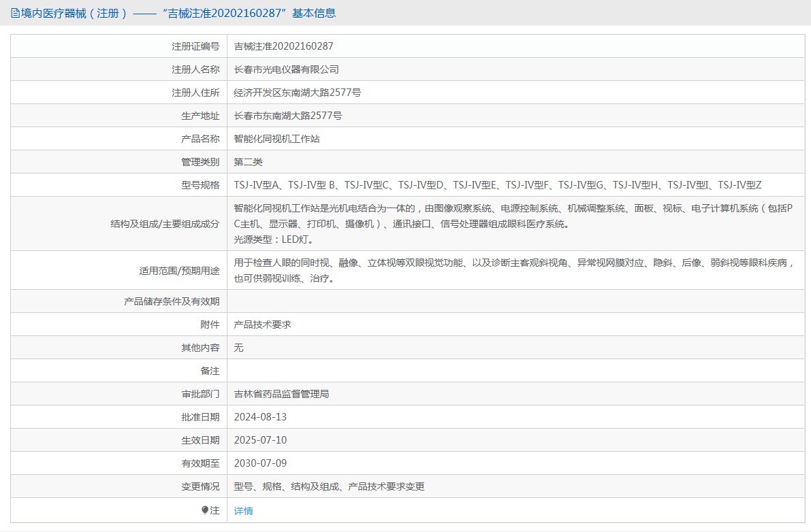Click registrant name 长春市光电仪器有限公司

tap(286, 69)
